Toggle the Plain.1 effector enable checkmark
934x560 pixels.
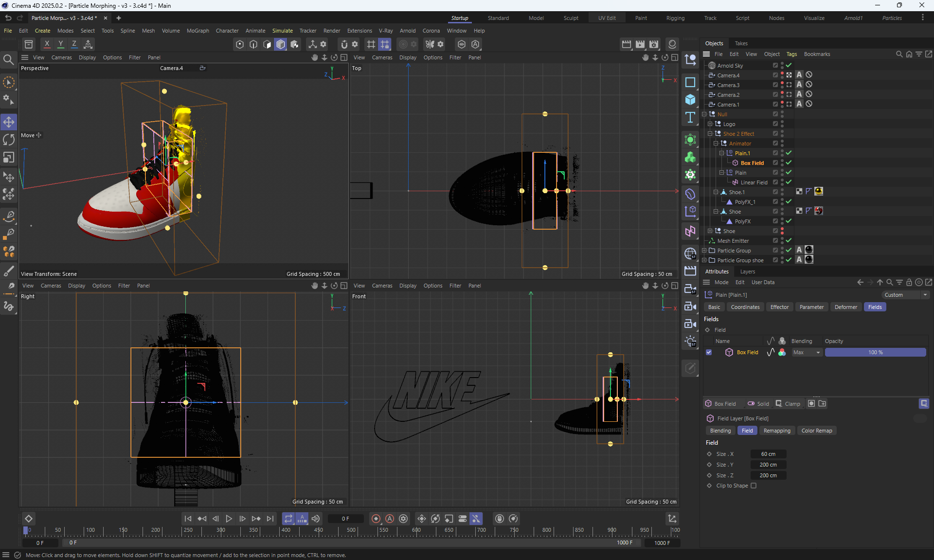(789, 153)
